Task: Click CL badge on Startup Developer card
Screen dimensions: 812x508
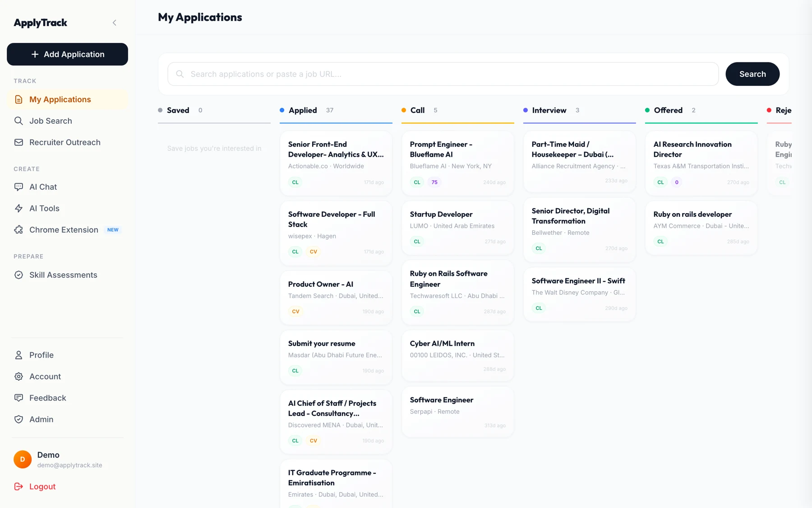Action: (x=417, y=242)
